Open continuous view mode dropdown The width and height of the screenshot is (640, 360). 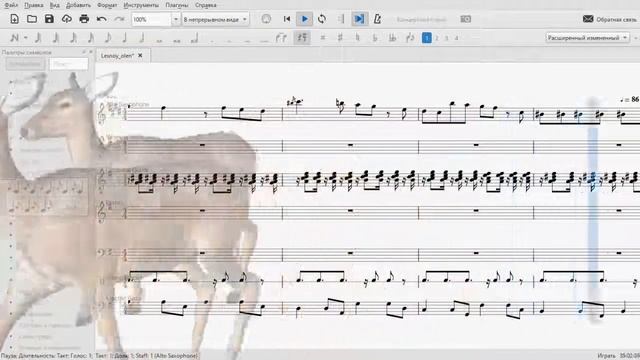pos(216,19)
